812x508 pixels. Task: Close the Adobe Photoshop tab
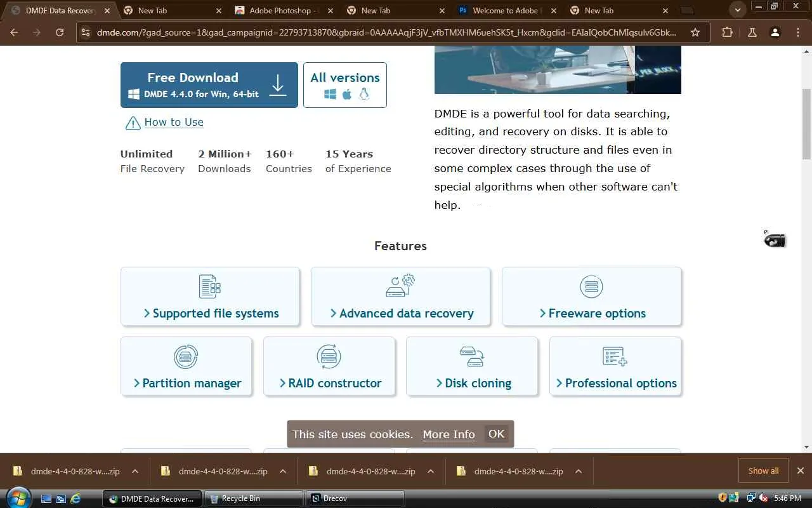pos(331,11)
